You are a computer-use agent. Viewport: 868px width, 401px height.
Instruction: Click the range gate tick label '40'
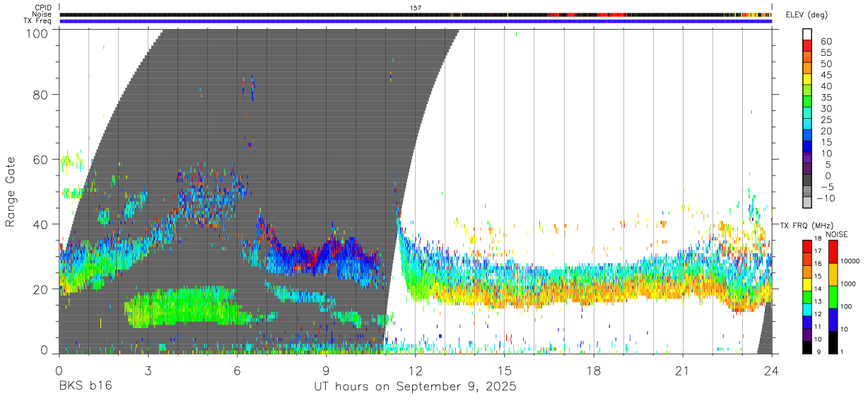[x=40, y=224]
